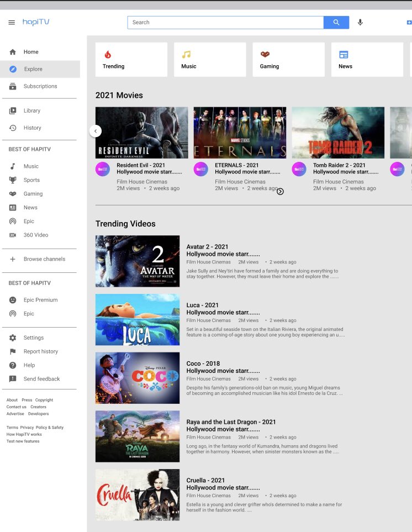
Task: Click the Advertise footer link
Action: pos(15,414)
